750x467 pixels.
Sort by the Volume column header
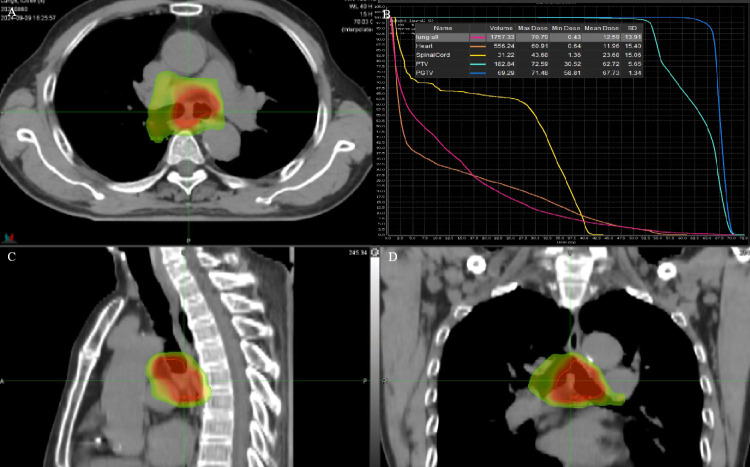pyautogui.click(x=501, y=28)
